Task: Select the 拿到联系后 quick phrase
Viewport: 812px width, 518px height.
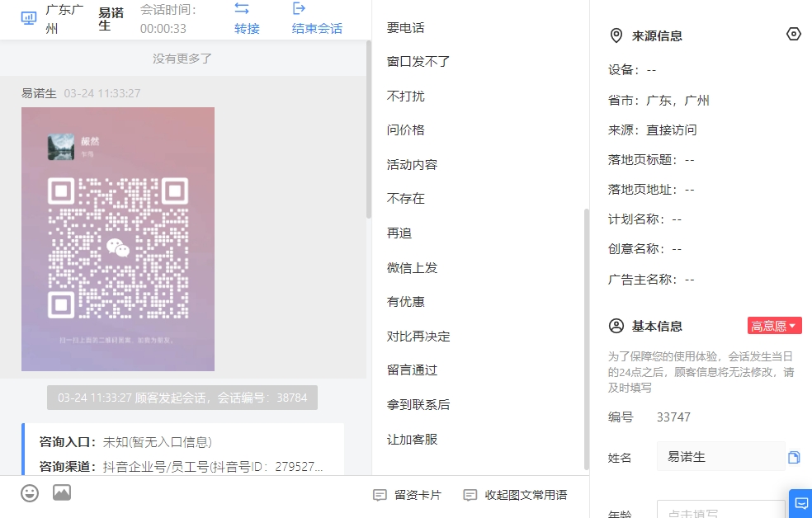Action: click(418, 405)
